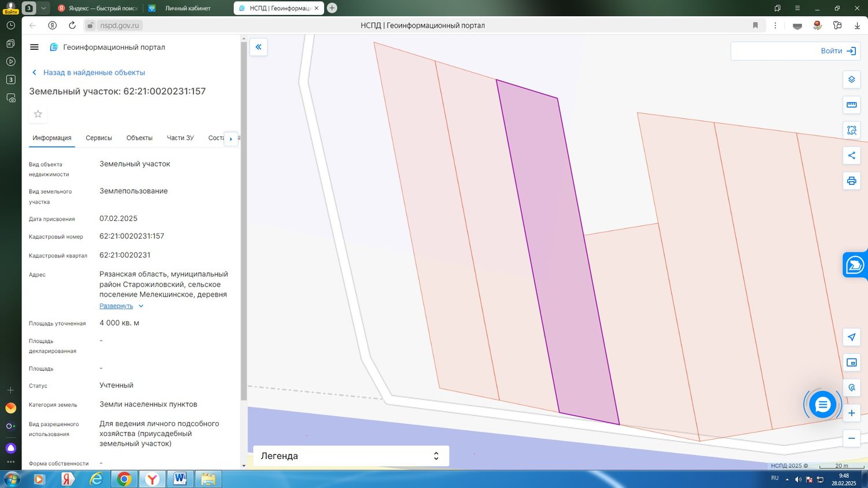Print the map with printer icon
868x488 pixels.
(x=851, y=181)
